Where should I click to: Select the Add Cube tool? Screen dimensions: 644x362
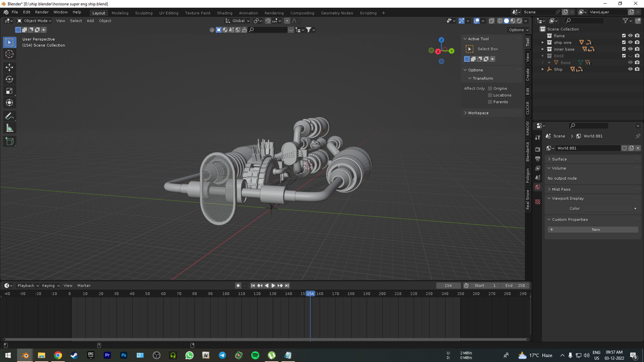point(9,141)
